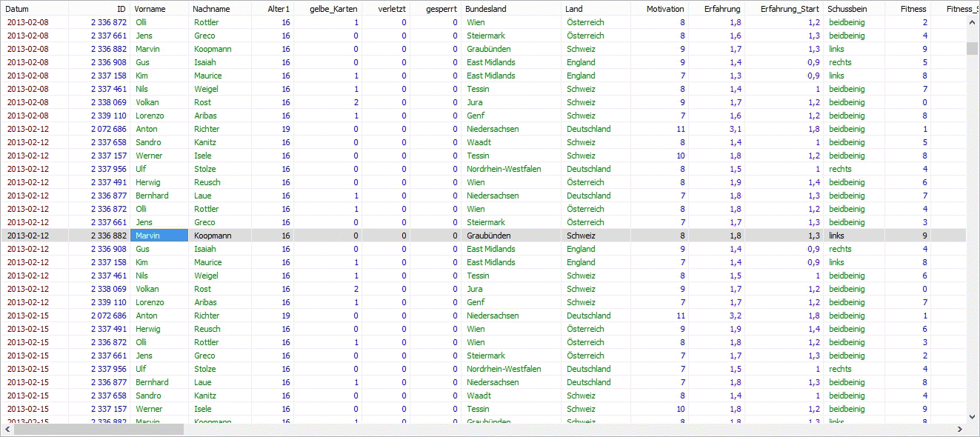The image size is (980, 437).
Task: Click the scroll down arrow of vertical scrollbar
Action: coord(973,416)
